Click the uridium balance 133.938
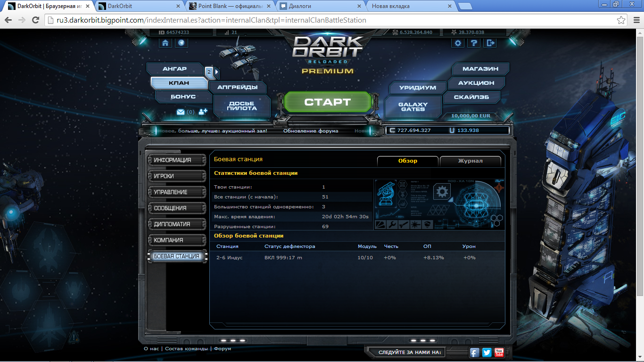 pyautogui.click(x=468, y=130)
